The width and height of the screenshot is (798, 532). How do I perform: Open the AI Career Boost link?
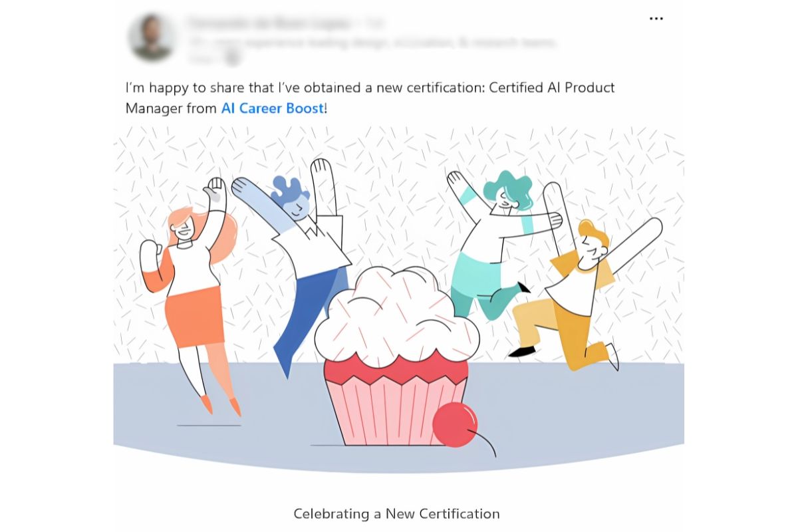pyautogui.click(x=273, y=108)
